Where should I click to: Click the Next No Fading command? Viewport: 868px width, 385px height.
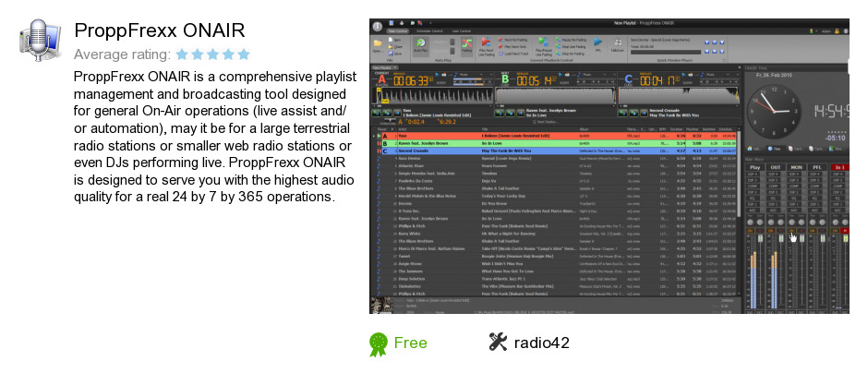(x=512, y=41)
